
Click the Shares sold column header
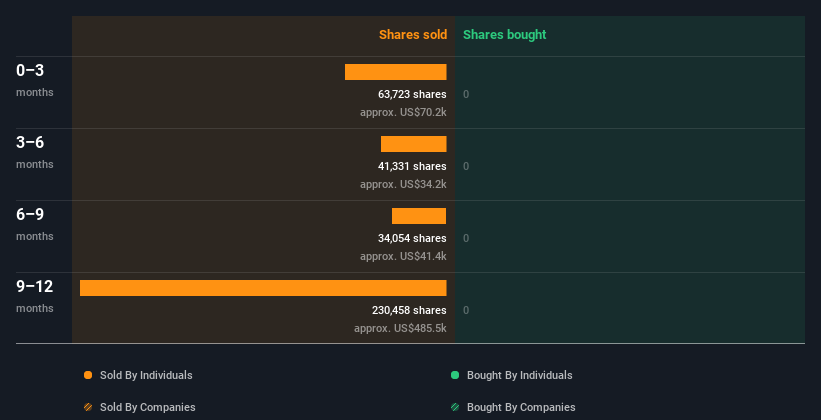tap(413, 35)
